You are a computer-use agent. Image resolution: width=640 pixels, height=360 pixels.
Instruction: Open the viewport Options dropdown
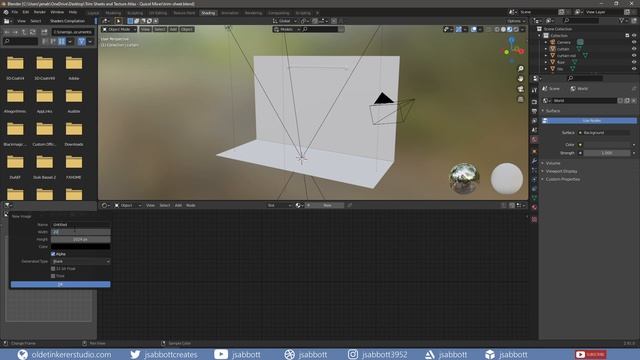tap(516, 21)
